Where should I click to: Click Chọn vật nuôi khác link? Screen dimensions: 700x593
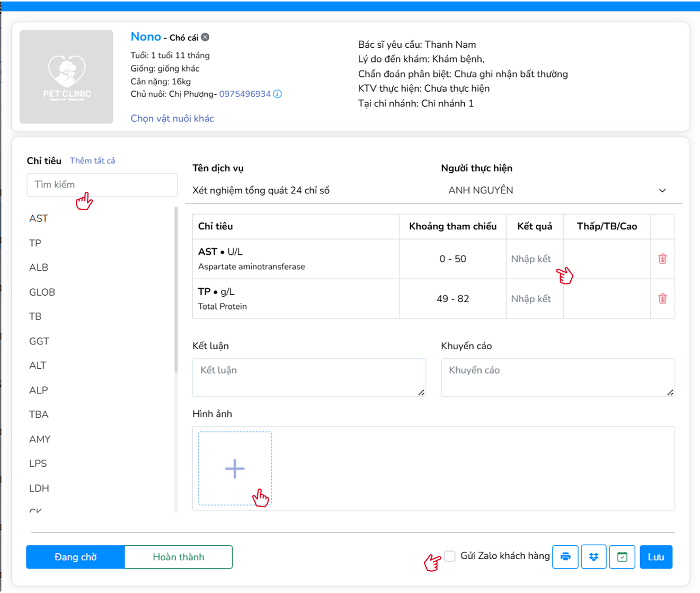[x=172, y=118]
